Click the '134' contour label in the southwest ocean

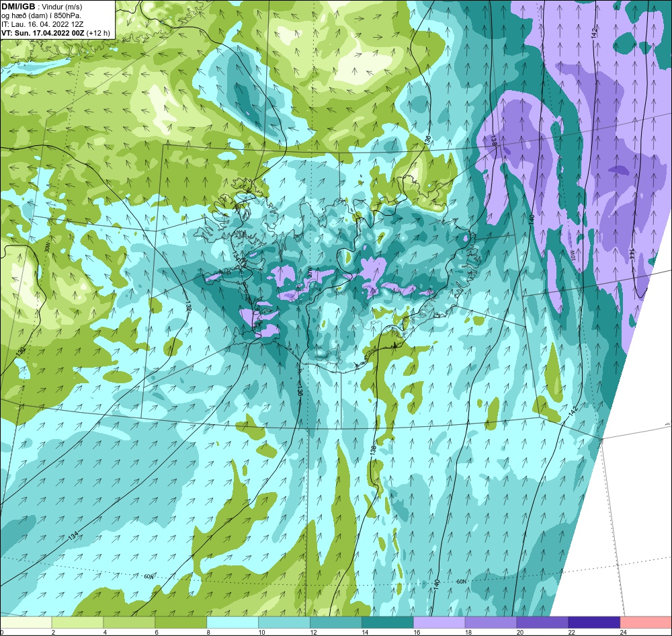pyautogui.click(x=73, y=535)
